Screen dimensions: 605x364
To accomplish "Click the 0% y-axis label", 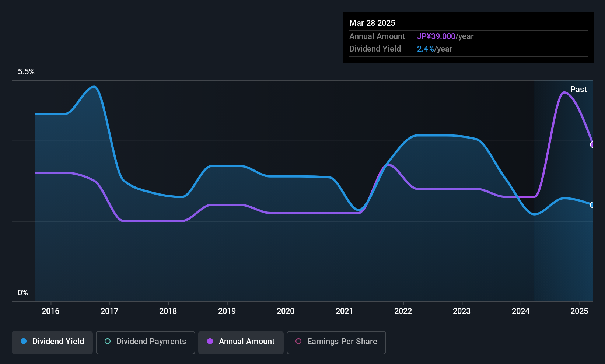I will coord(23,293).
